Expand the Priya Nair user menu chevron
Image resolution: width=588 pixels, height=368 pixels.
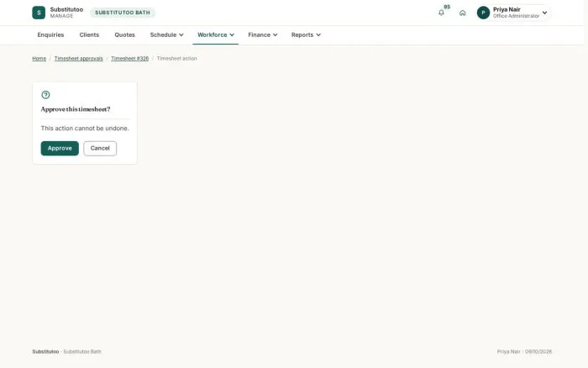pos(544,13)
